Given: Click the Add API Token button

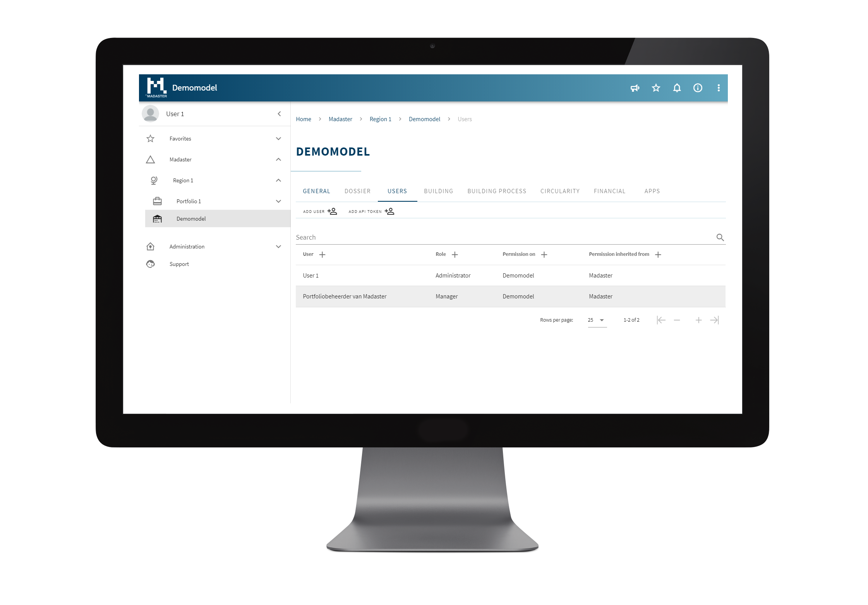Looking at the screenshot, I should tap(371, 211).
